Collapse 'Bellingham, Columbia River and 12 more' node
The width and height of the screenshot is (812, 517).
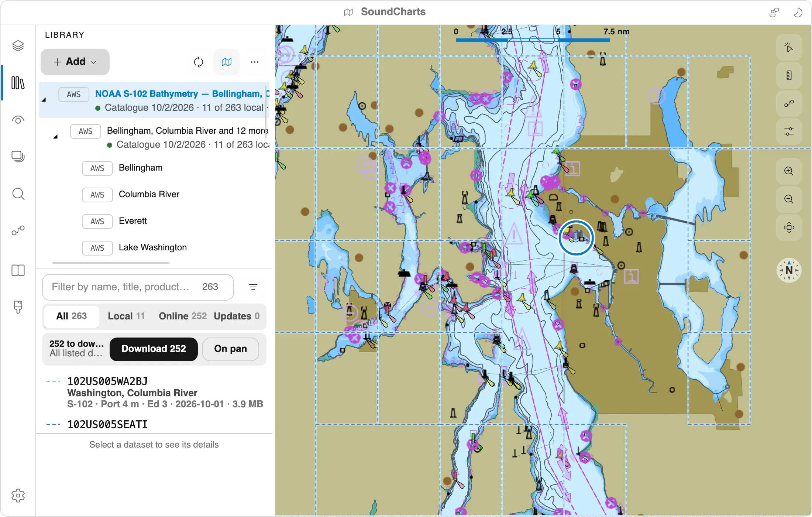[x=55, y=137]
